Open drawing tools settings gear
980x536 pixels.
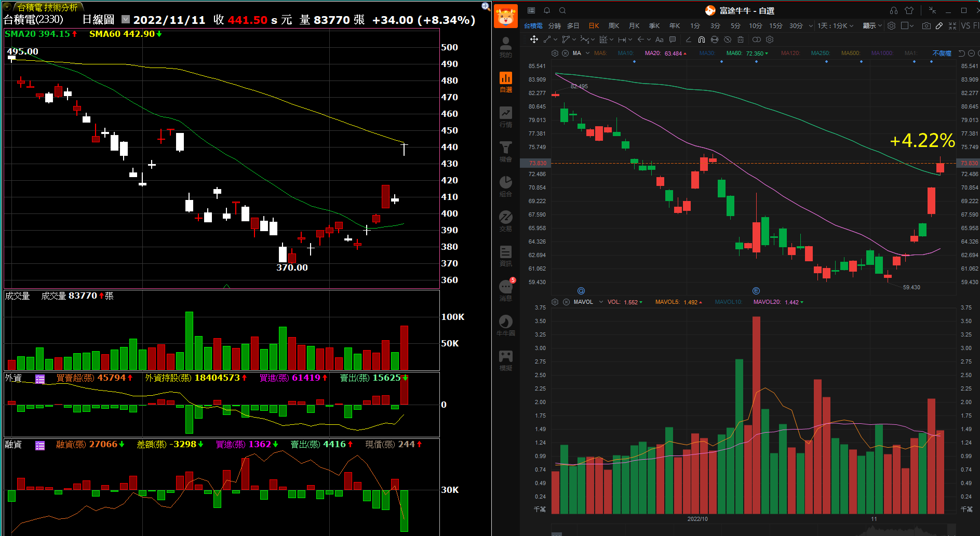coord(770,39)
